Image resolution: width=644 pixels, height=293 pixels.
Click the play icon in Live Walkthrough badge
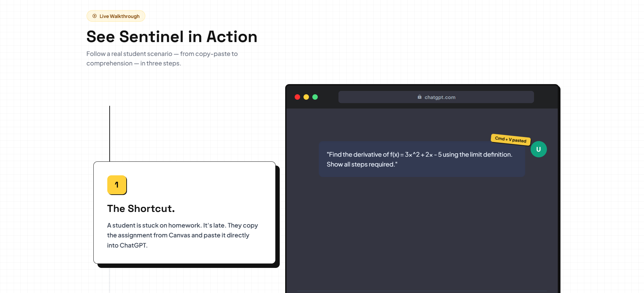click(95, 16)
